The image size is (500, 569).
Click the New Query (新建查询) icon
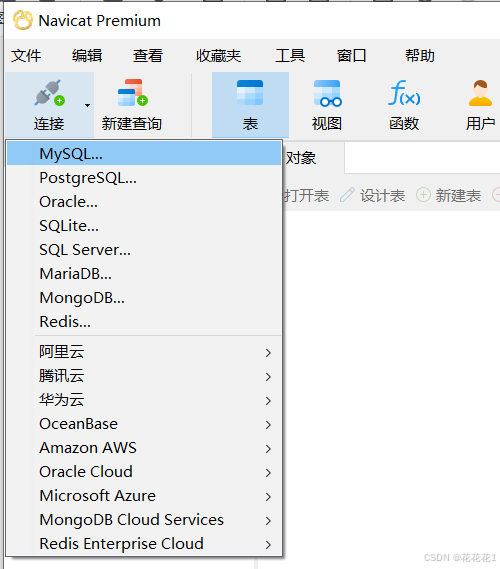[x=132, y=93]
